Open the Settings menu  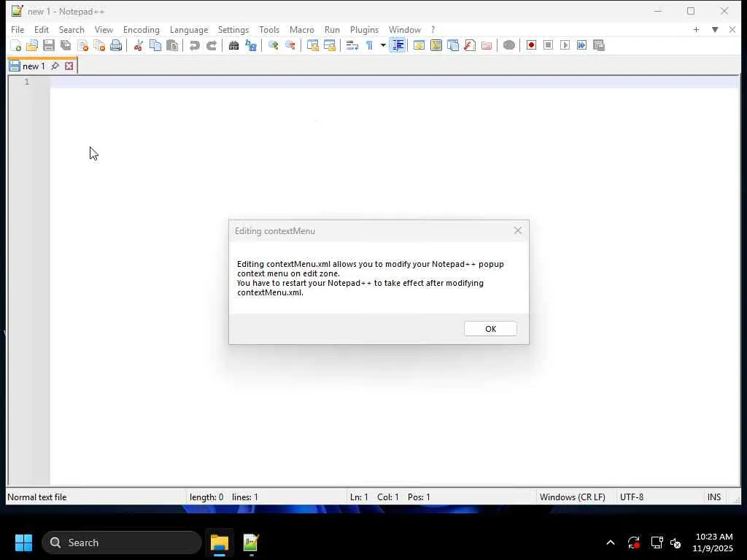(x=233, y=29)
